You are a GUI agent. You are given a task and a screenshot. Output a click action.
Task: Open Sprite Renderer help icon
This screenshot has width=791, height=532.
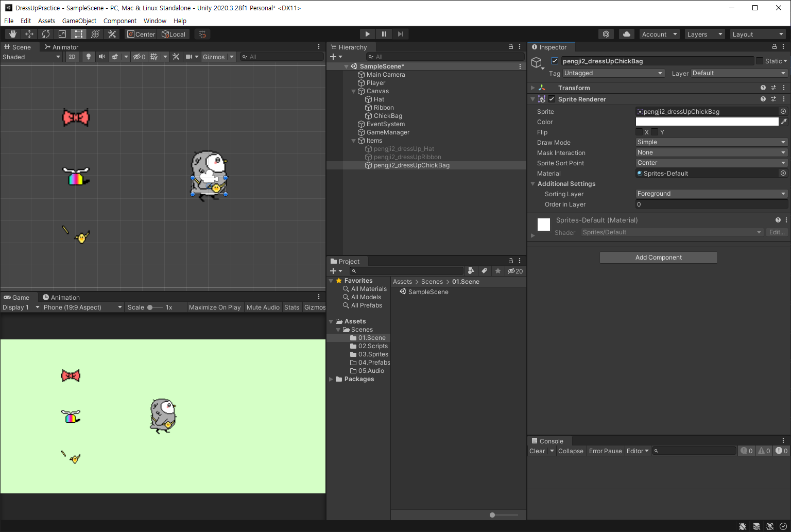[763, 99]
